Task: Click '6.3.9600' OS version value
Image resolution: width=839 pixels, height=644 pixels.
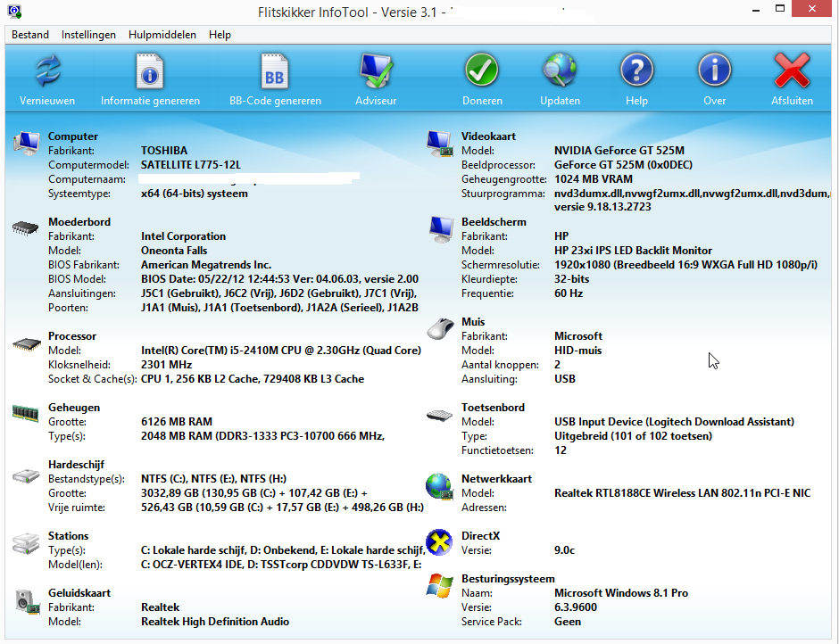Action: (575, 607)
